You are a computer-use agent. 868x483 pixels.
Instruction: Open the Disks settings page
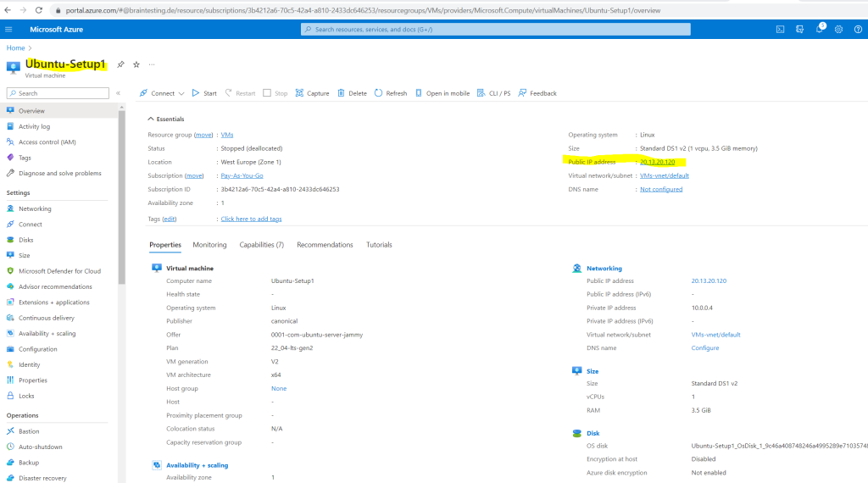(x=26, y=240)
